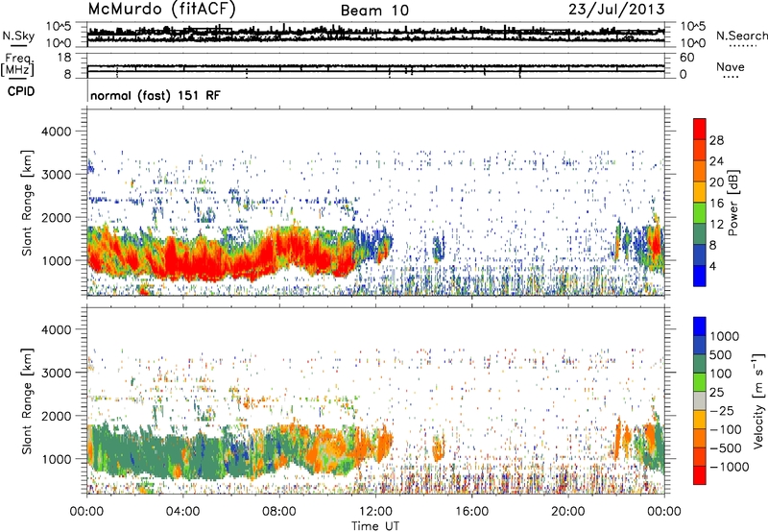Click the dark green 8–12 dB Power segment
Image resolution: width=768 pixels, height=532 pixels.
(700, 234)
